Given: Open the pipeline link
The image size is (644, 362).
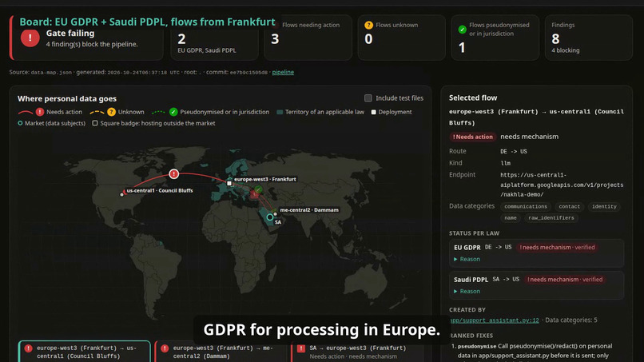Looking at the screenshot, I should 283,72.
